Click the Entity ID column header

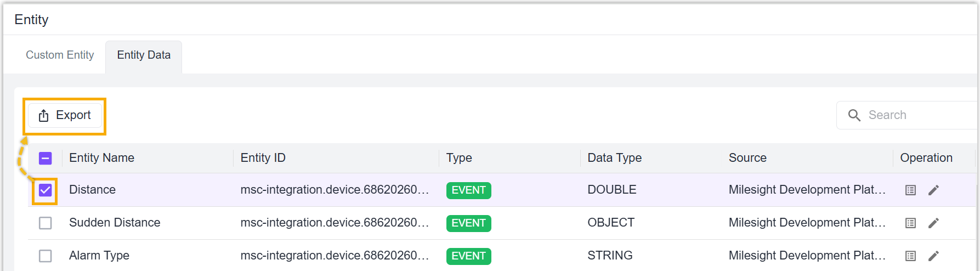coord(263,158)
